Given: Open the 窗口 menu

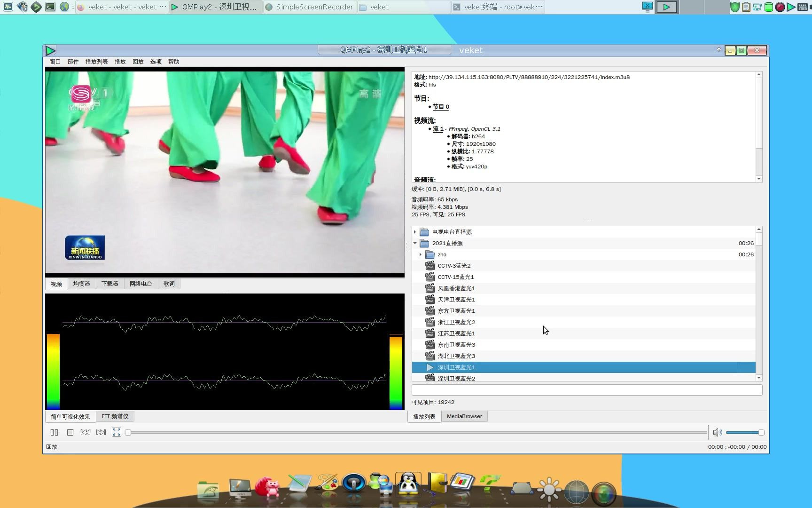Looking at the screenshot, I should pyautogui.click(x=55, y=62).
